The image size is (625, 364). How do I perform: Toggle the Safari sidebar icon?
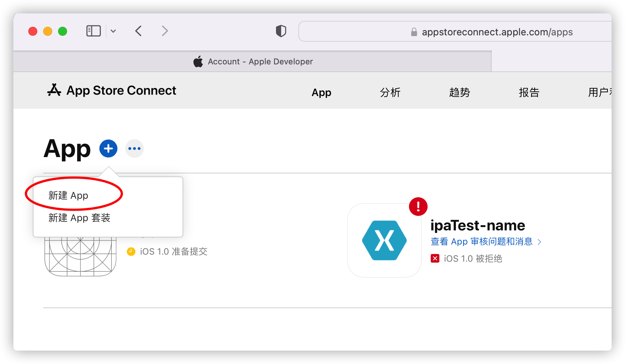pyautogui.click(x=93, y=31)
